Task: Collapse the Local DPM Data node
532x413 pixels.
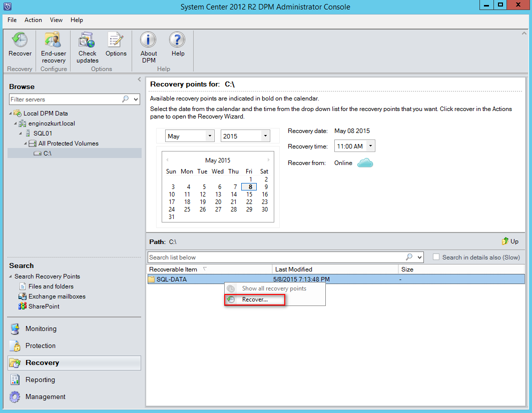Action: [x=11, y=113]
